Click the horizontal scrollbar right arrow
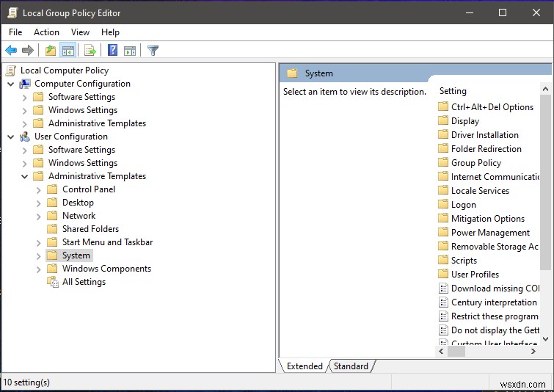The width and height of the screenshot is (554, 392). point(533,352)
